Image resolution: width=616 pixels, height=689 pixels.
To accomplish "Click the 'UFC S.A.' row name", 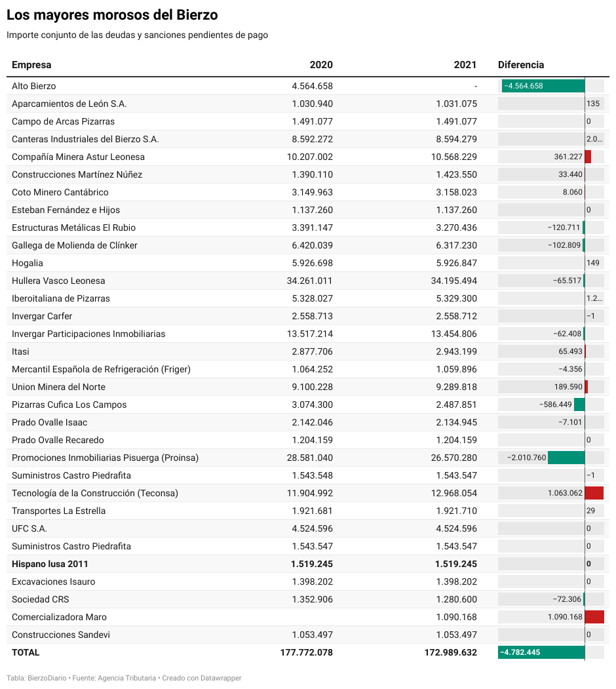I will click(29, 528).
